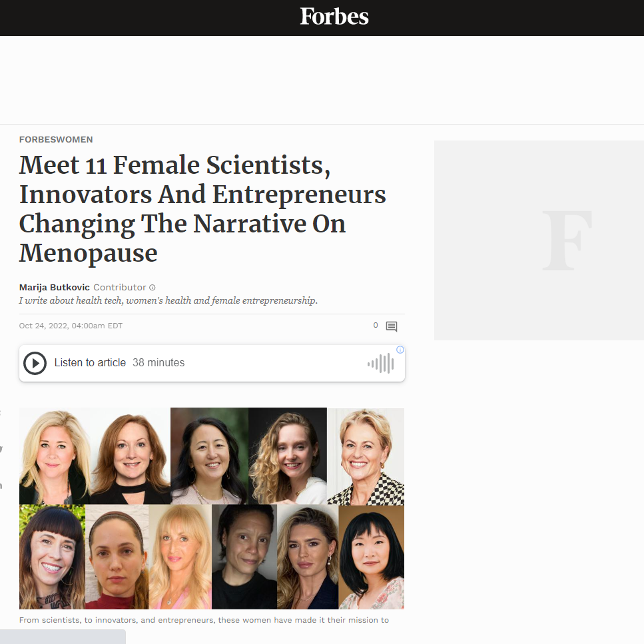Click the 38 minutes duration text
The width and height of the screenshot is (644, 644).
point(159,363)
